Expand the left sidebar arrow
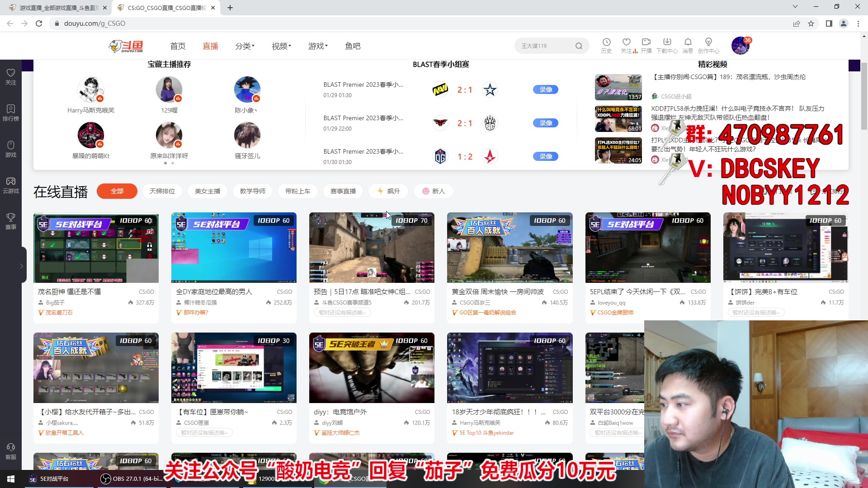 pos(21,266)
